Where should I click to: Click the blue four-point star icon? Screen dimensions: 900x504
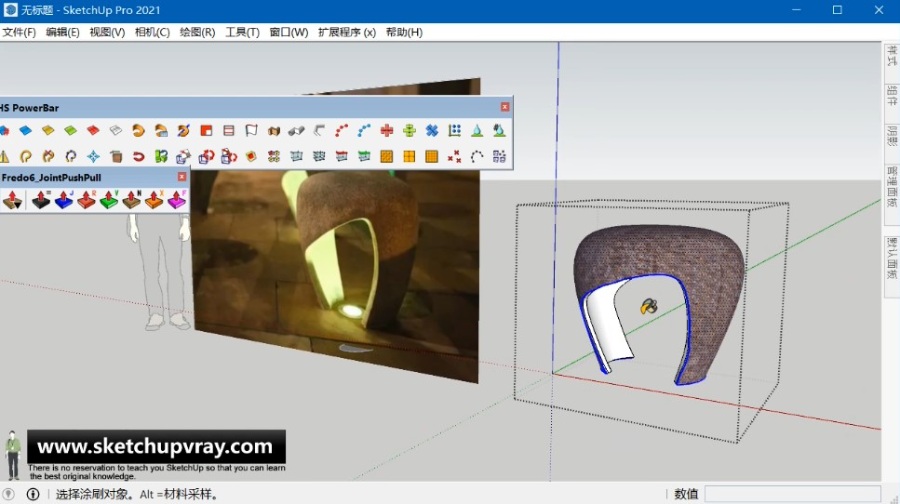pos(93,156)
